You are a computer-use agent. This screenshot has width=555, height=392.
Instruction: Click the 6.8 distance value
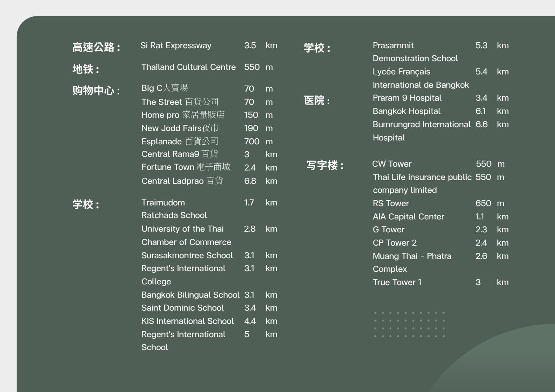pyautogui.click(x=250, y=181)
